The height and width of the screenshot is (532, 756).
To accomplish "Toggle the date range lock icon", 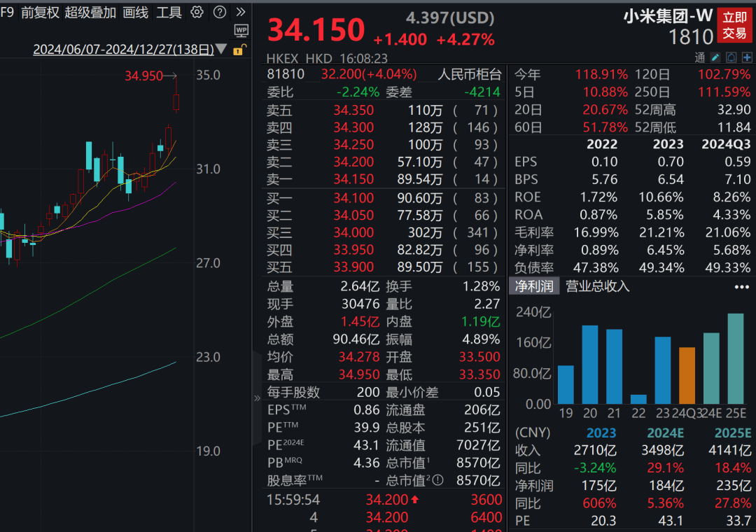I will [x=239, y=49].
